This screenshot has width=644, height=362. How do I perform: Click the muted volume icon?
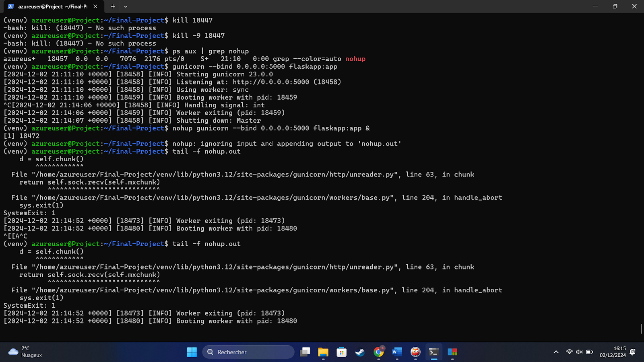(x=579, y=352)
